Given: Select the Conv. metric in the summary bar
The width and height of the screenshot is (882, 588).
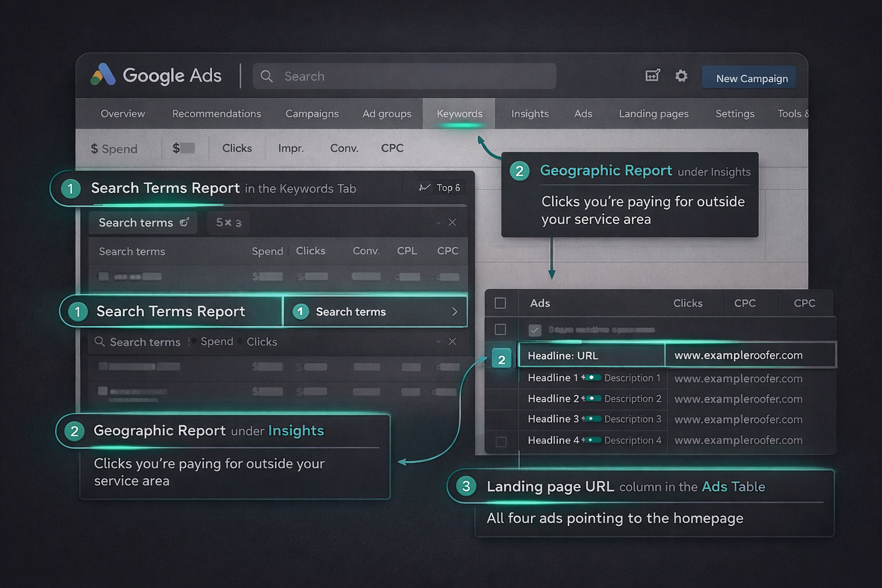Looking at the screenshot, I should (x=344, y=148).
